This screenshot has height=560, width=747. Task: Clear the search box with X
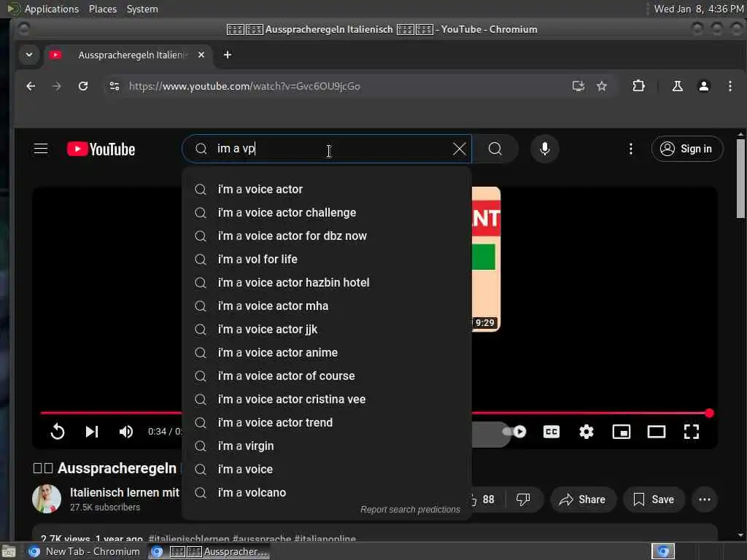pos(460,149)
